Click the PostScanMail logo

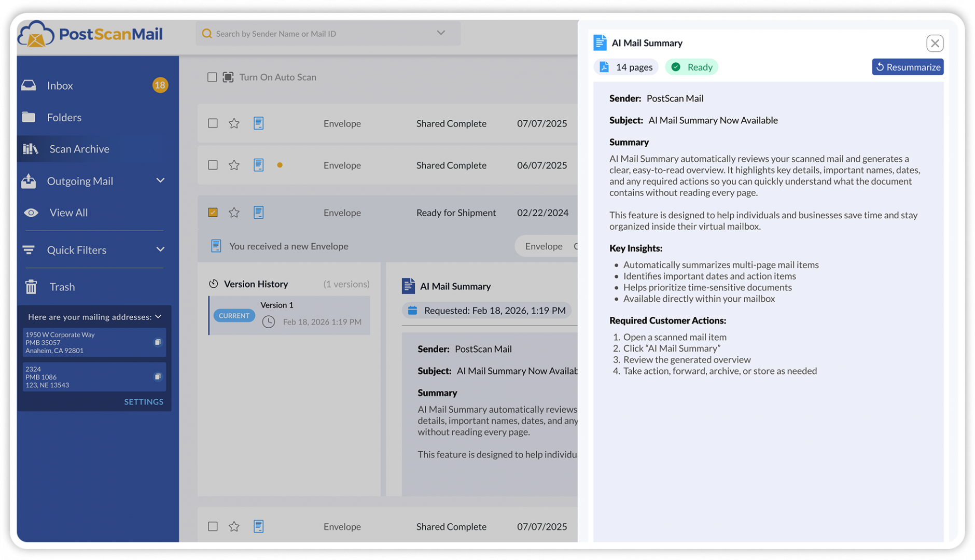pyautogui.click(x=91, y=34)
